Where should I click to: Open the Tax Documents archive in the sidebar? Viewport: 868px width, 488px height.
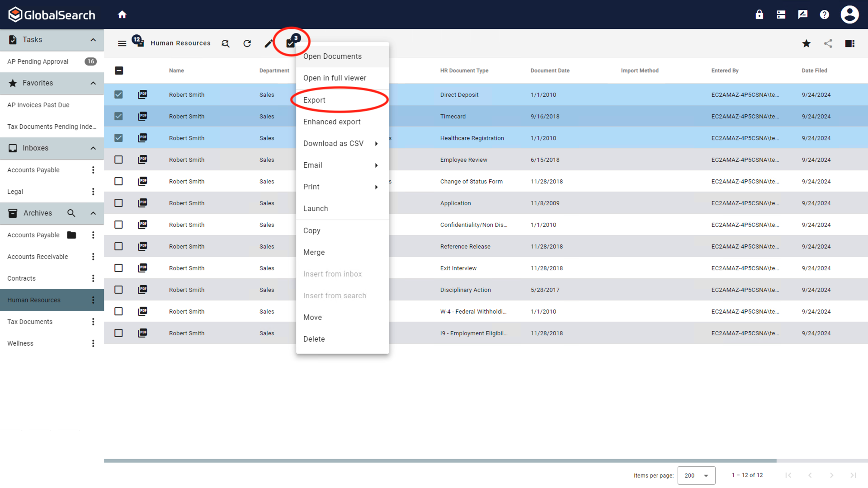[30, 321]
